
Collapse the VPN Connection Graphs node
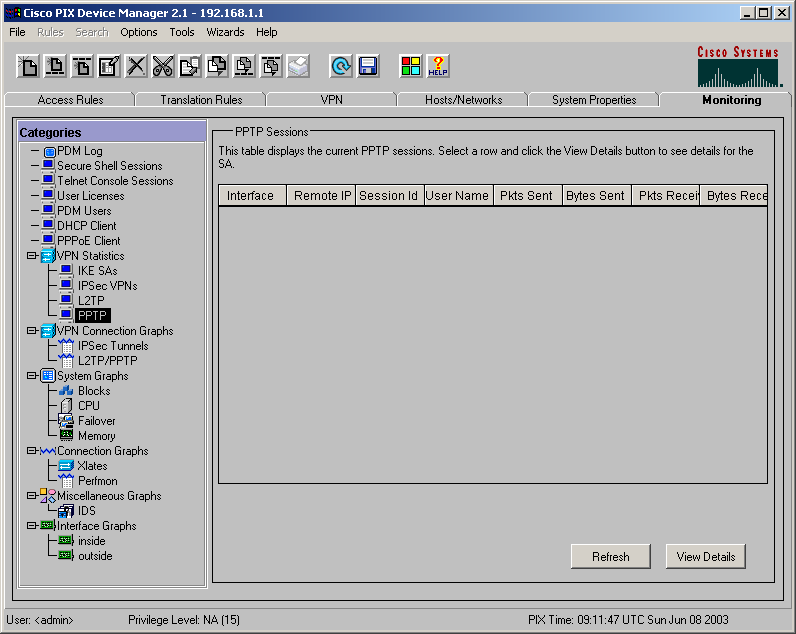[32, 331]
